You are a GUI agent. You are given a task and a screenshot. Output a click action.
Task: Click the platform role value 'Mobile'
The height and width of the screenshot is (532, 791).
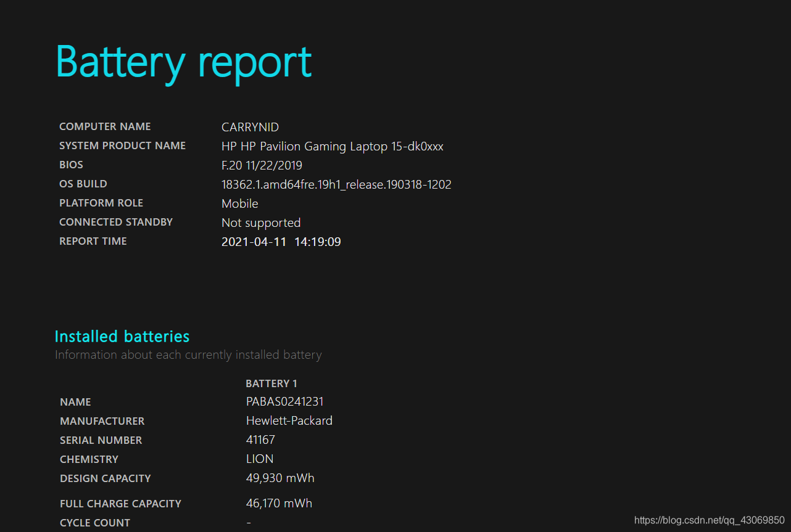tap(240, 203)
